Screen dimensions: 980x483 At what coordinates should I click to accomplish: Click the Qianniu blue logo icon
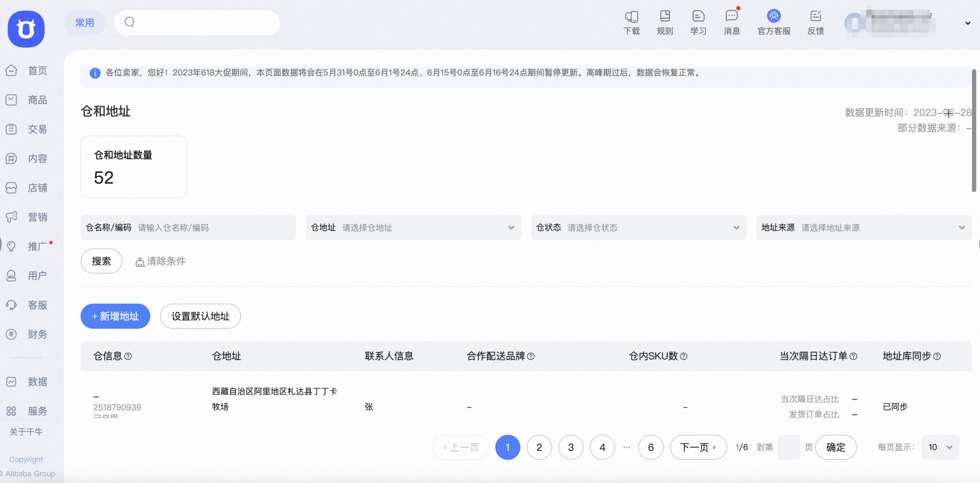[26, 29]
